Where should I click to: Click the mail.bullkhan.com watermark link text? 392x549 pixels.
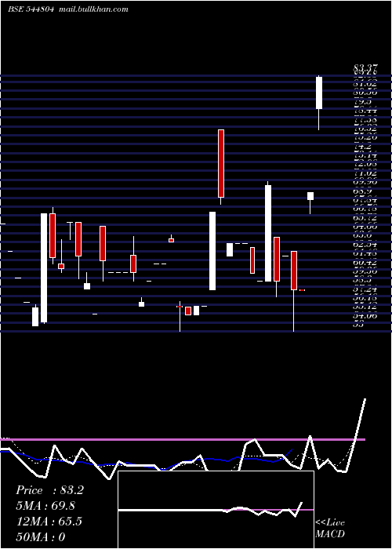[93, 9]
